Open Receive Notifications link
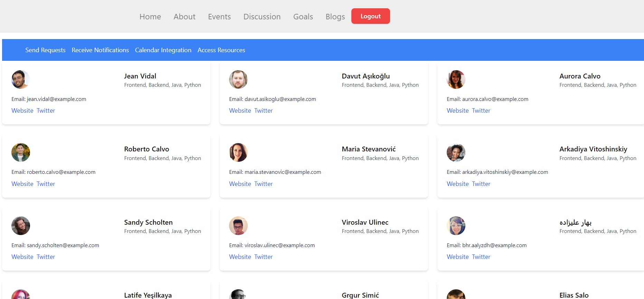The width and height of the screenshot is (644, 299). 100,50
